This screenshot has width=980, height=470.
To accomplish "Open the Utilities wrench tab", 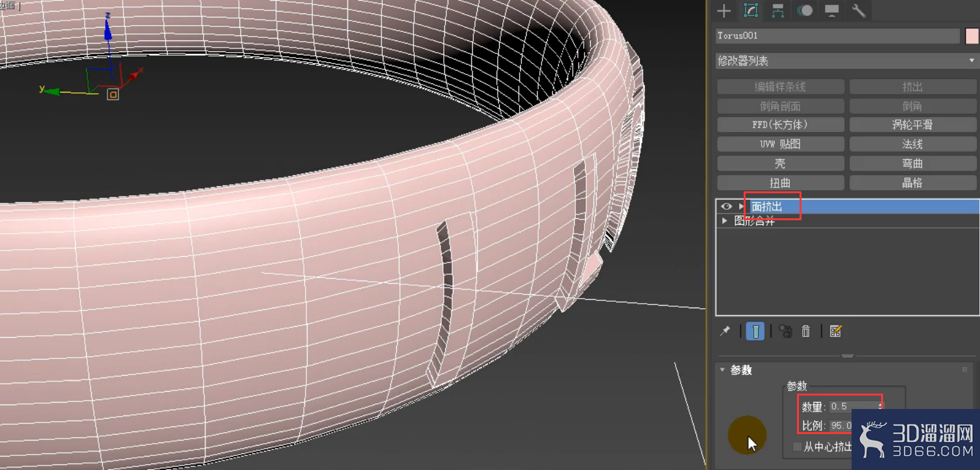I will coord(859,10).
